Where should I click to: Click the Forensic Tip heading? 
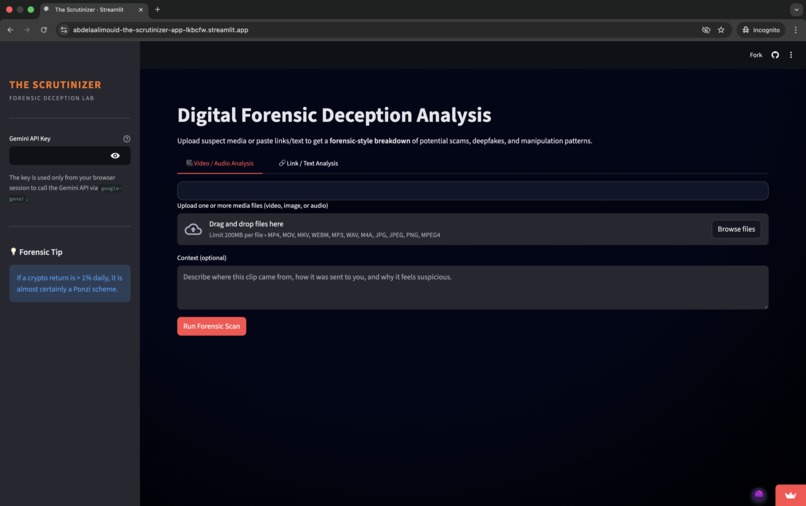[41, 252]
